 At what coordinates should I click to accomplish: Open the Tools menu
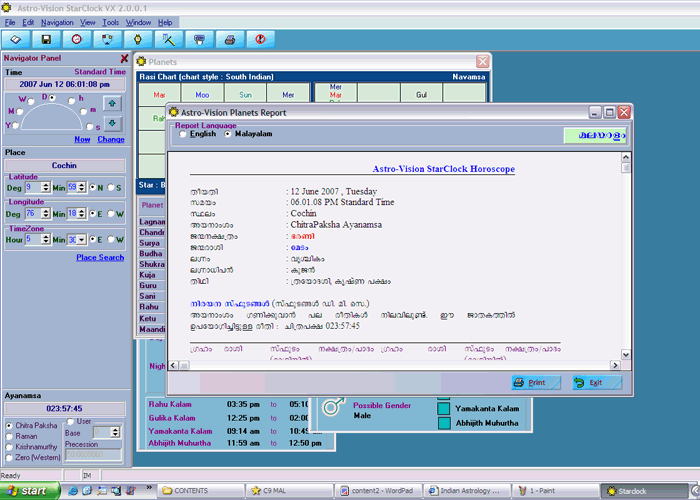point(111,22)
